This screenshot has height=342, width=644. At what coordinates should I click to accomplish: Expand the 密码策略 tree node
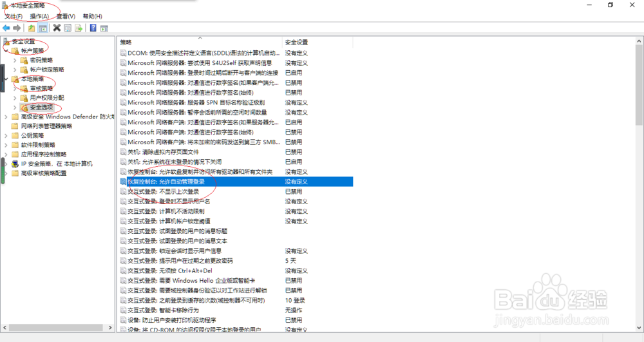[15, 61]
